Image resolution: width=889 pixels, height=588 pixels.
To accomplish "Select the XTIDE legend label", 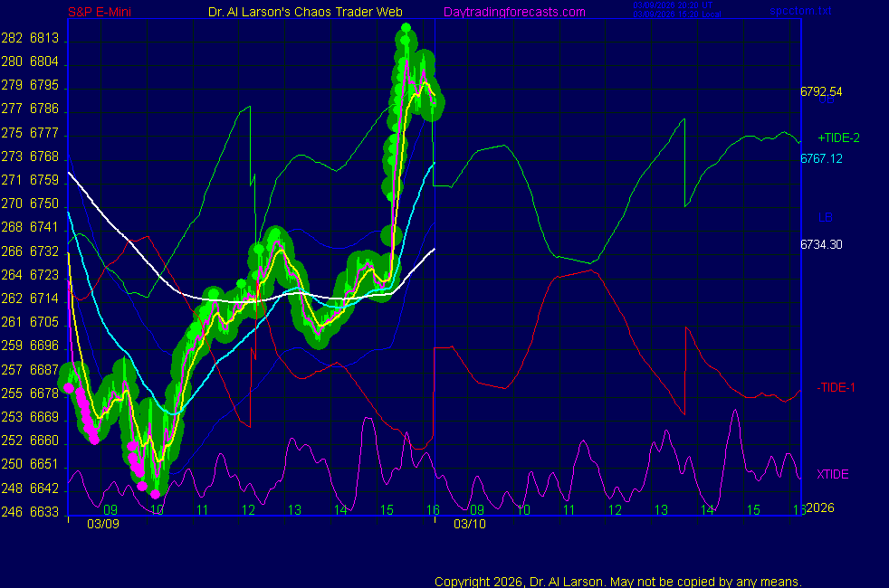I will 833,474.
